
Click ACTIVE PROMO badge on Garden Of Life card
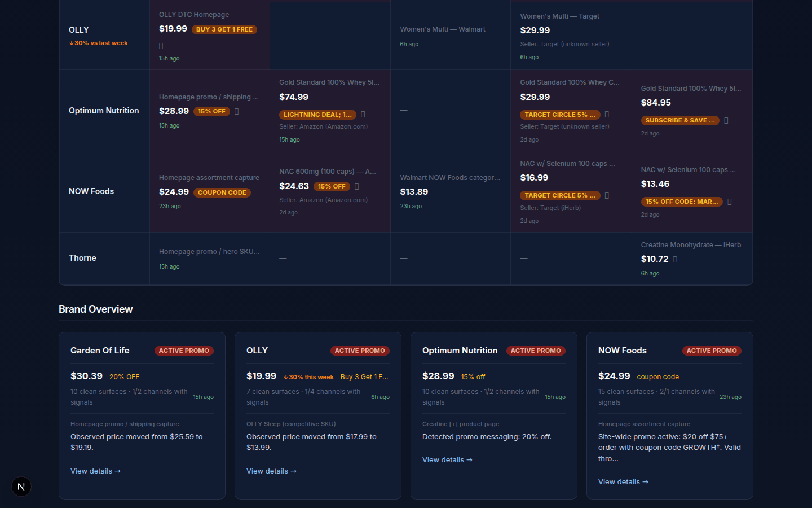(x=184, y=351)
